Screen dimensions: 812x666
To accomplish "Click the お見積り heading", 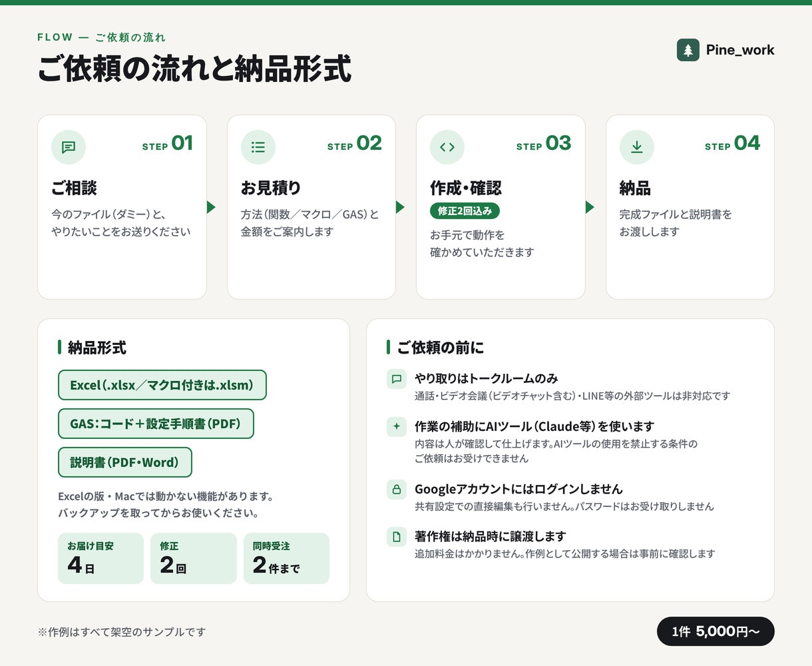I will coord(271,188).
